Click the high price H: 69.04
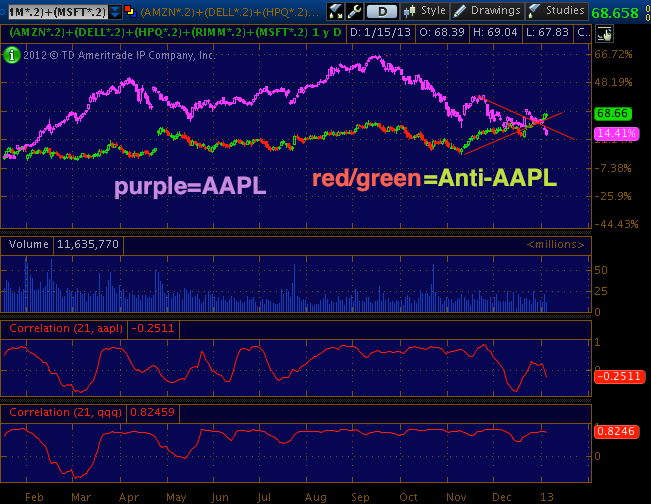 tap(495, 32)
